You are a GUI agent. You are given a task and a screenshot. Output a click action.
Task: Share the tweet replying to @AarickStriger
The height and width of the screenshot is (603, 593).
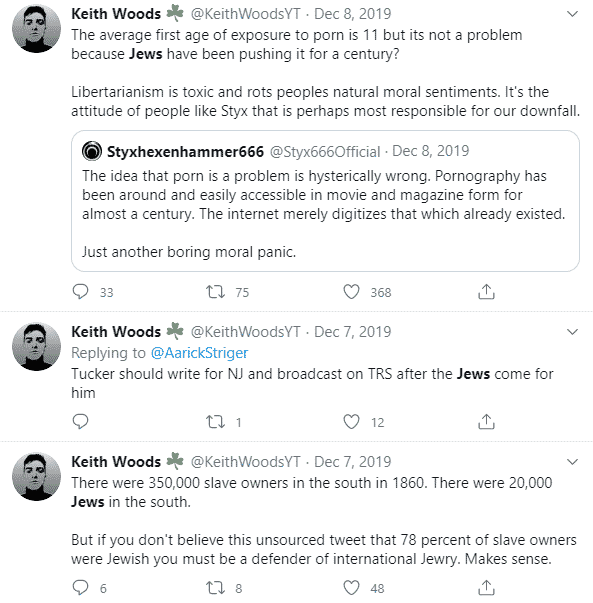(486, 421)
